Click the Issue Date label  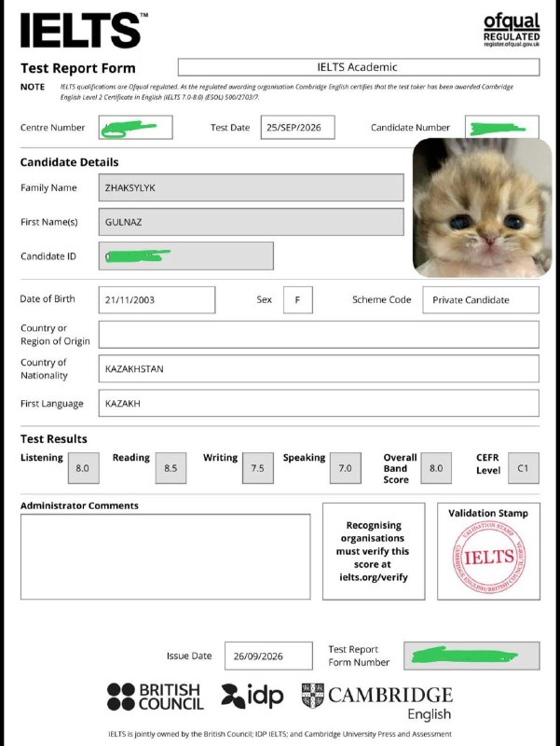click(189, 656)
